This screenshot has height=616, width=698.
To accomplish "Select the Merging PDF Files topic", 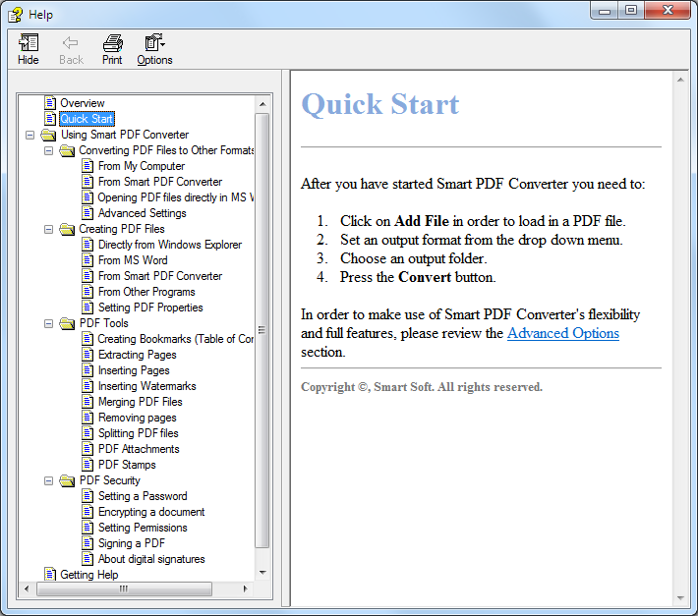I will [x=140, y=402].
